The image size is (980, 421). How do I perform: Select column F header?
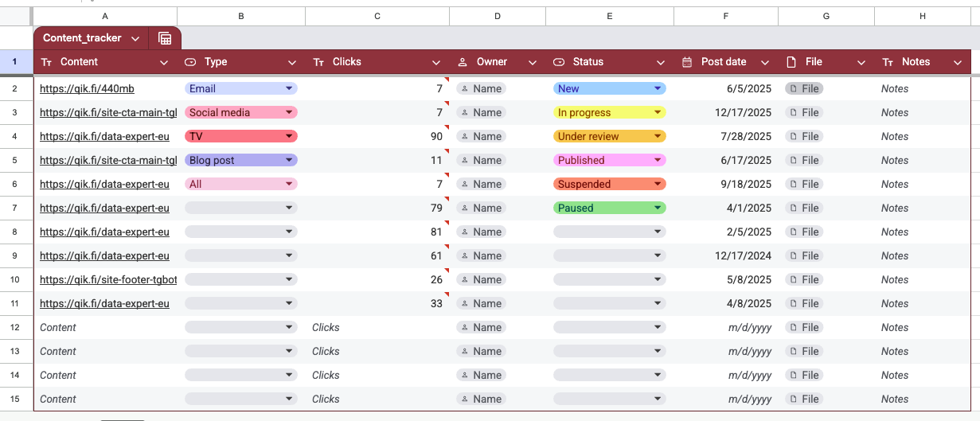pyautogui.click(x=726, y=16)
